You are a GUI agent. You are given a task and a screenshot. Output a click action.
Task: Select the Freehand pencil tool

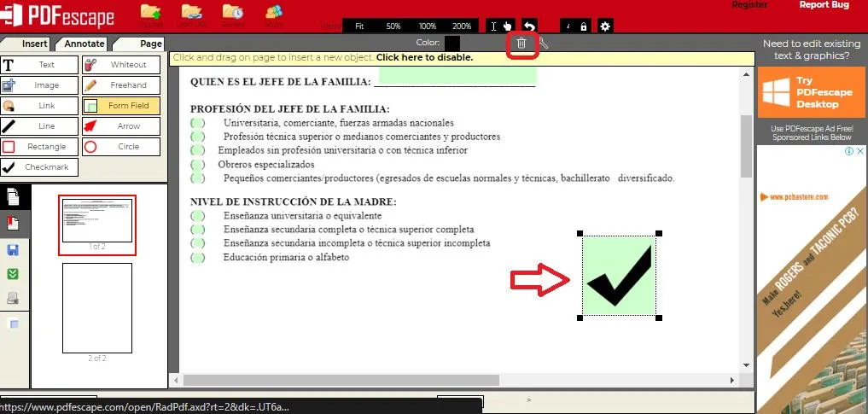tap(121, 85)
